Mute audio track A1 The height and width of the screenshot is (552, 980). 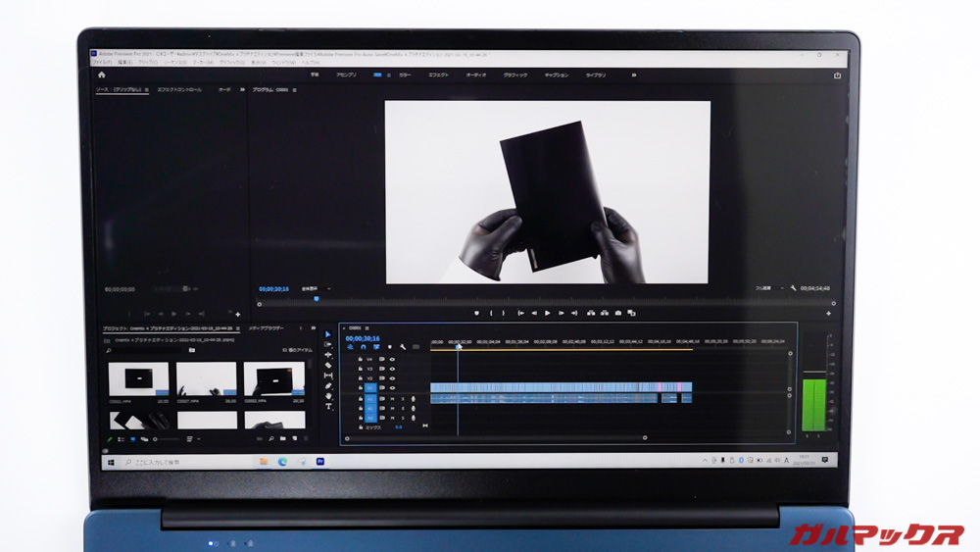coord(392,399)
